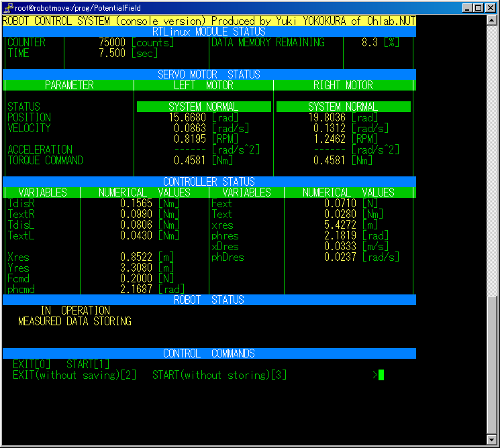Image resolution: width=500 pixels, height=448 pixels.
Task: Click the phres value 2.1819
Action: tap(340, 235)
